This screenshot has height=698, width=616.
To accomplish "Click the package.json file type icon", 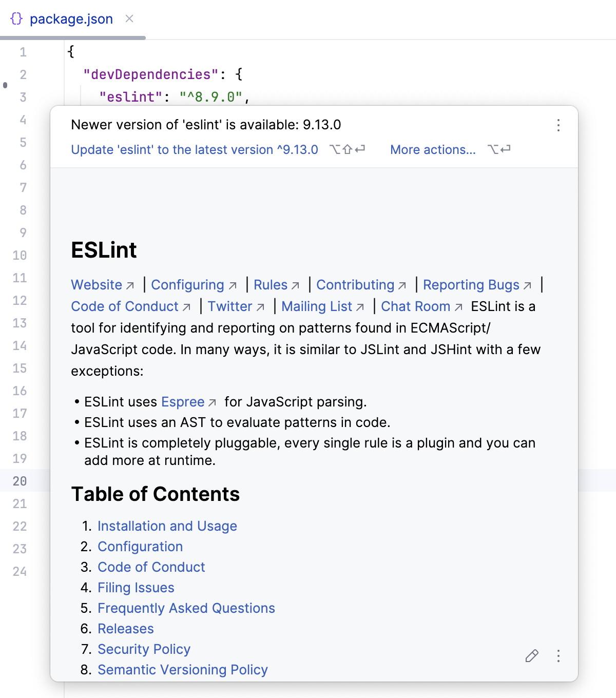I will coord(15,18).
